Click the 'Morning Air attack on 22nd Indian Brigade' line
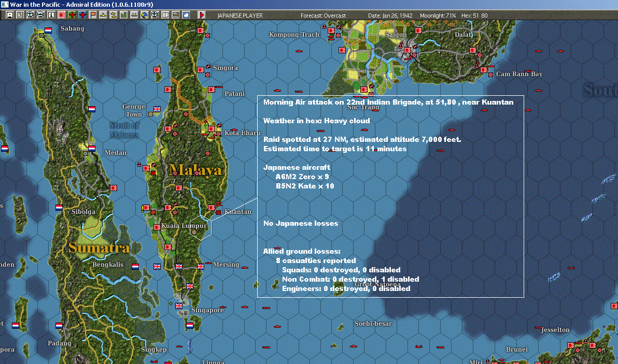The image size is (618, 364). [x=388, y=103]
